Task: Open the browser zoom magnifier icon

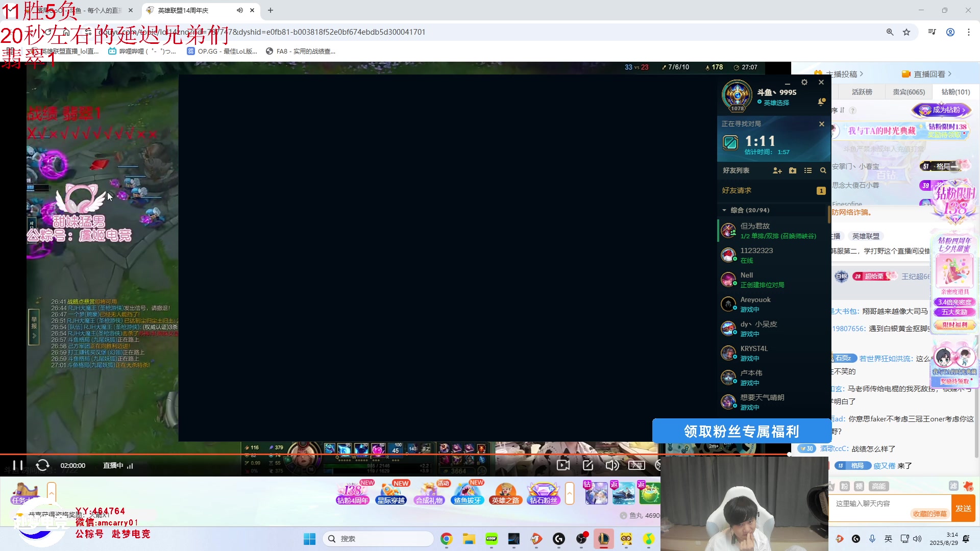Action: [890, 32]
